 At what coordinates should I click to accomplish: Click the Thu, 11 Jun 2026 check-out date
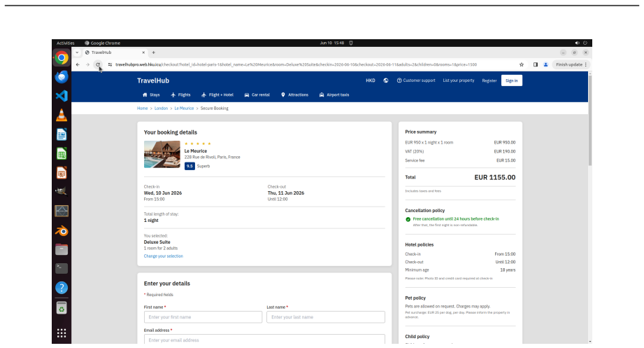pyautogui.click(x=286, y=193)
